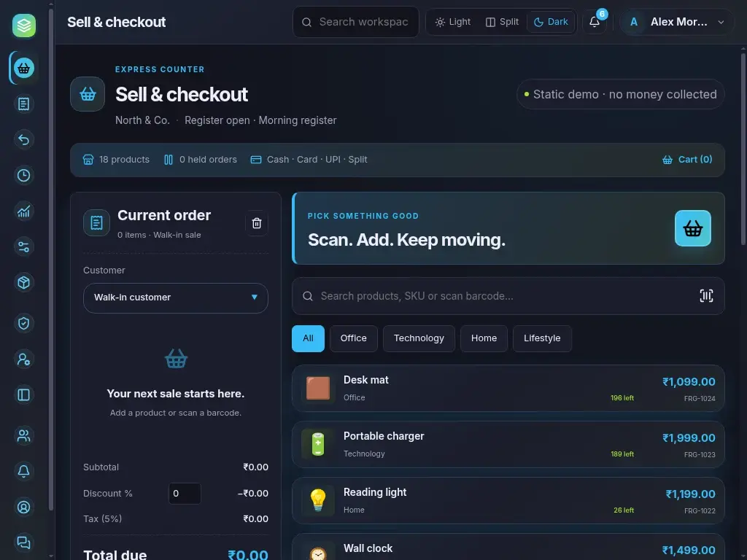Screen dimensions: 747x560
Task: Focus the Search workspace field
Action: coord(356,22)
